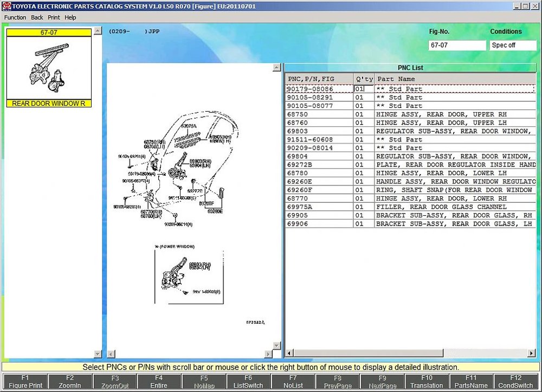Click the F9 NextPage button
The width and height of the screenshot is (542, 392).
point(382,381)
